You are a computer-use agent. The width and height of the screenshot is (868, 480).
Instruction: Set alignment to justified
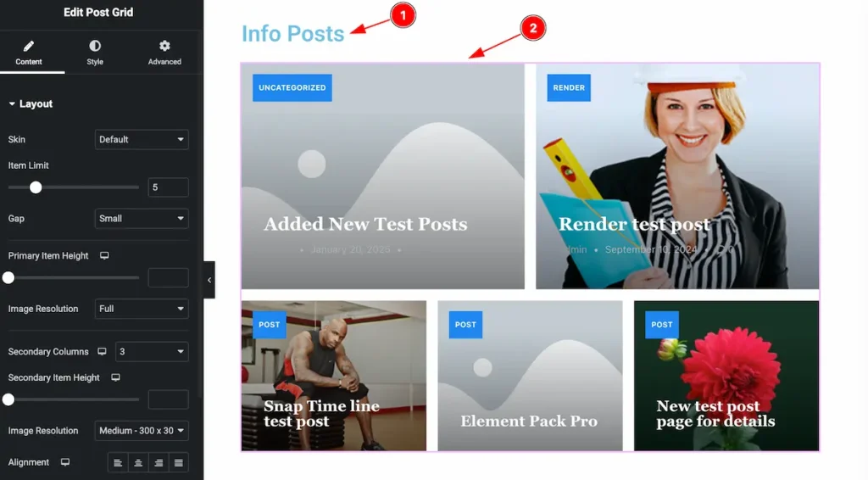point(179,463)
